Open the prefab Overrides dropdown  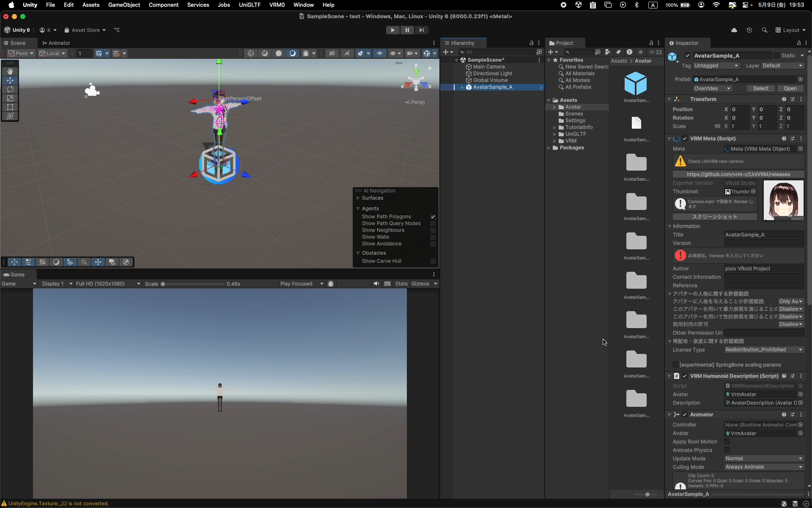(713, 88)
